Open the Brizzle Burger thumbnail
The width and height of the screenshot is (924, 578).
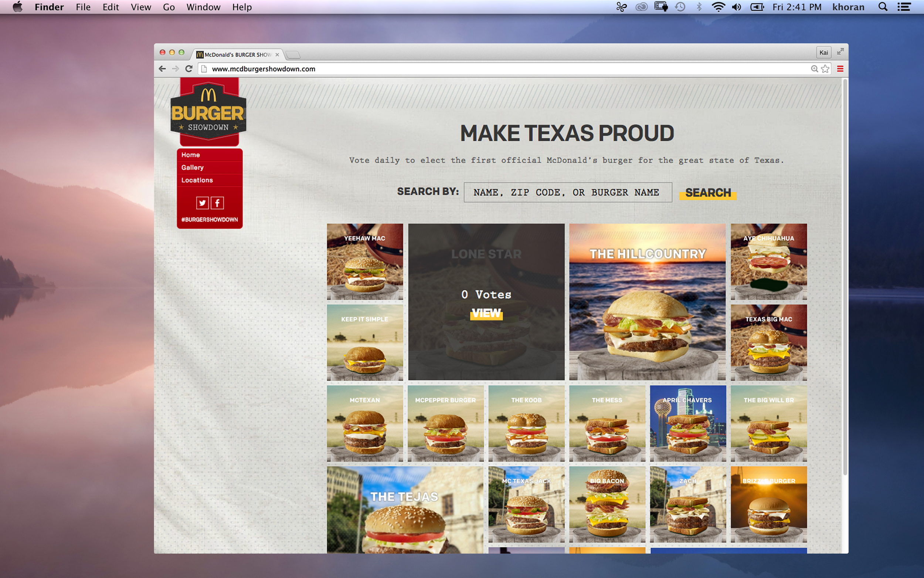tap(768, 504)
